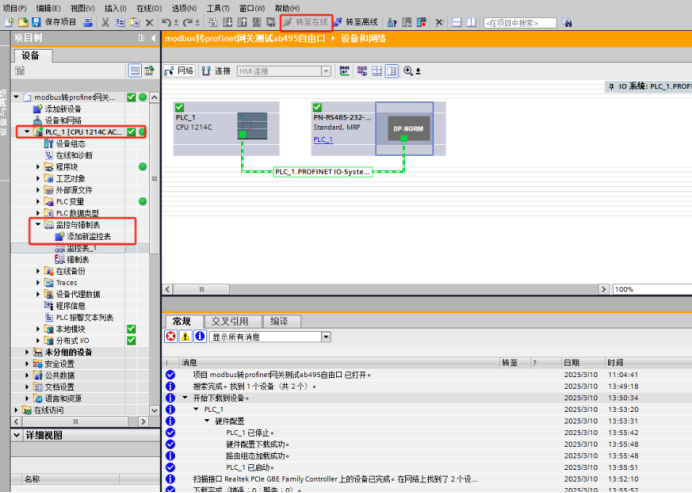The image size is (692, 493).
Task: Click the 100% zoom field
Action: point(652,290)
